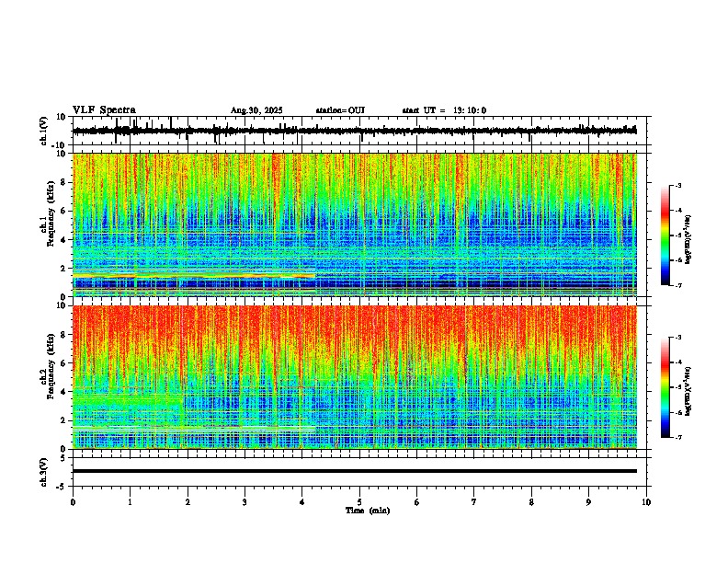Click the start UT 13:10:0 label

pos(444,110)
